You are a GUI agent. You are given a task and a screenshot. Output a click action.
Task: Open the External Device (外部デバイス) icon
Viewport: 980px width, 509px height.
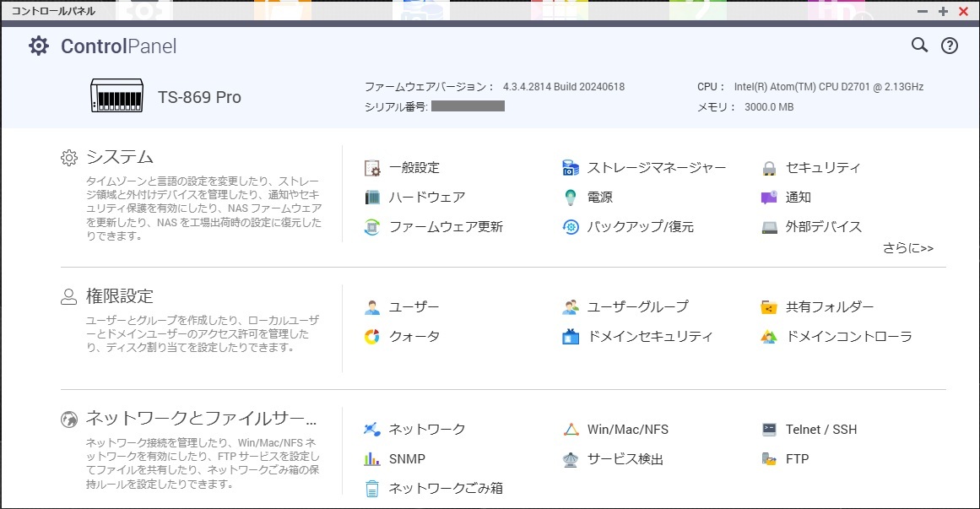769,226
